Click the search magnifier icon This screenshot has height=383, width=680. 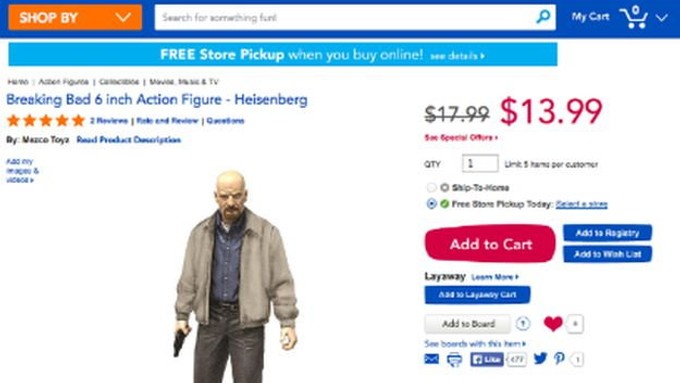pos(543,17)
